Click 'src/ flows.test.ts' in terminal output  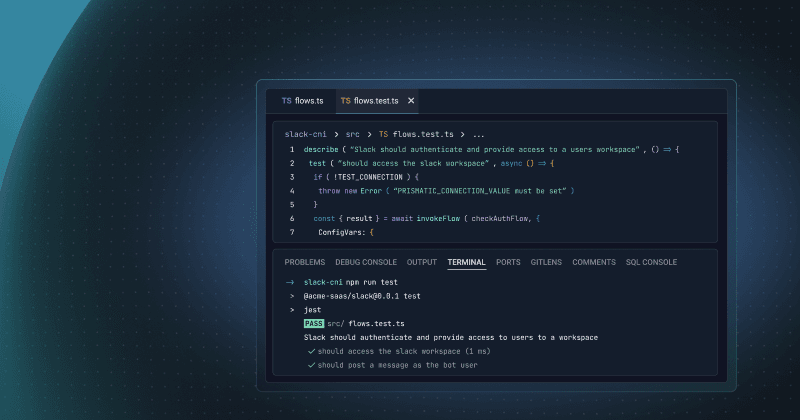[x=366, y=324]
